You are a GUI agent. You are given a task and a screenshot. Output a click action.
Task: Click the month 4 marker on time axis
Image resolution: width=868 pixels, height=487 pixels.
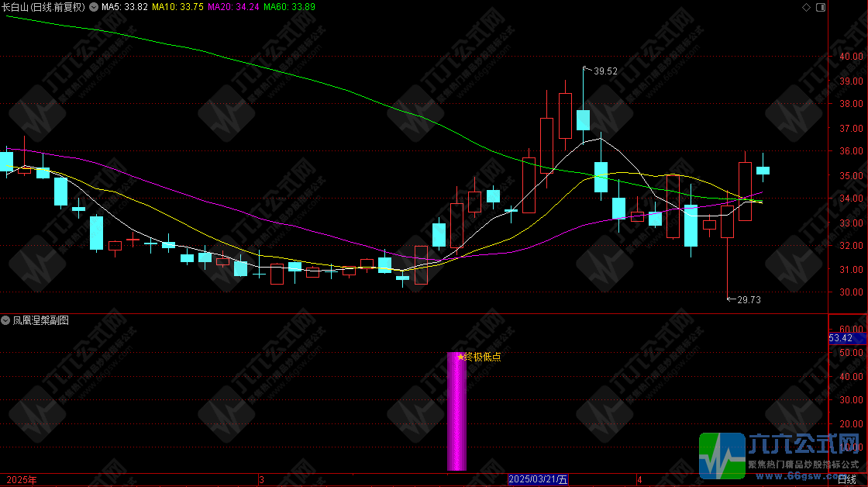639,480
